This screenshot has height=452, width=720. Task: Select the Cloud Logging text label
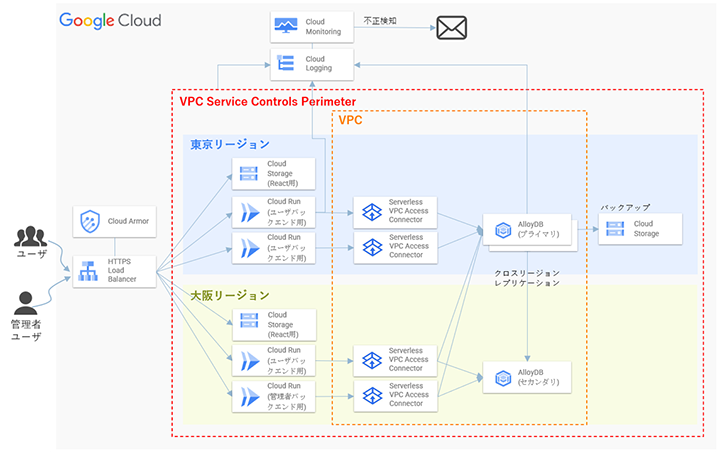click(319, 63)
